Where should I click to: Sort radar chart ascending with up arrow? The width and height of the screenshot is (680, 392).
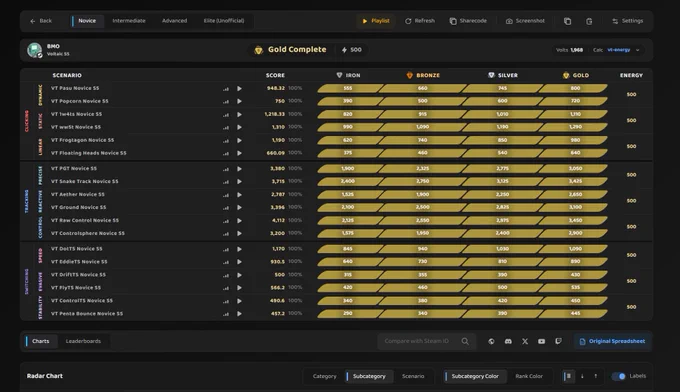[595, 376]
